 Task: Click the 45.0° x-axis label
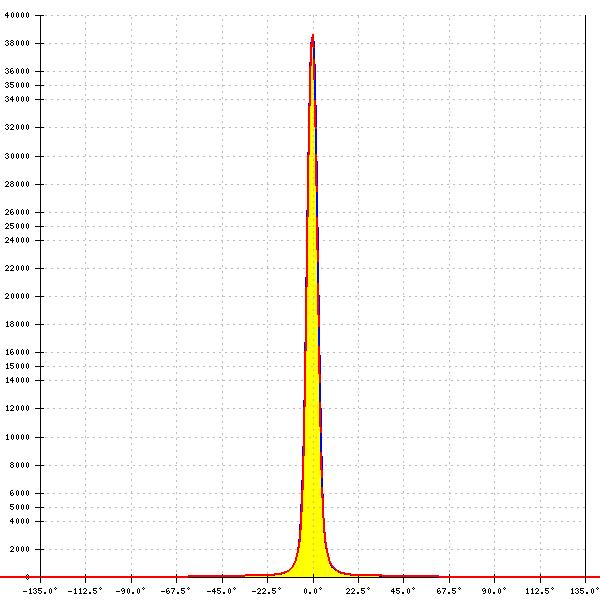[403, 591]
